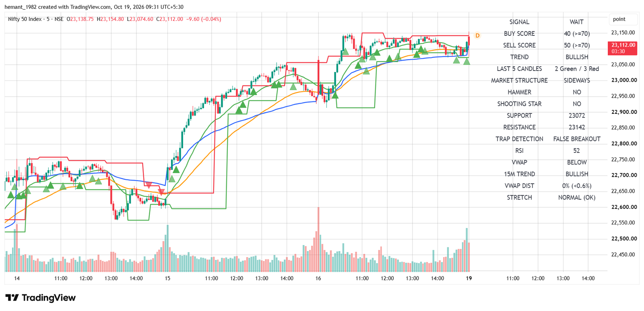Click the LAST 5 CANDLES label
This screenshot has height=311, width=644.
click(519, 68)
